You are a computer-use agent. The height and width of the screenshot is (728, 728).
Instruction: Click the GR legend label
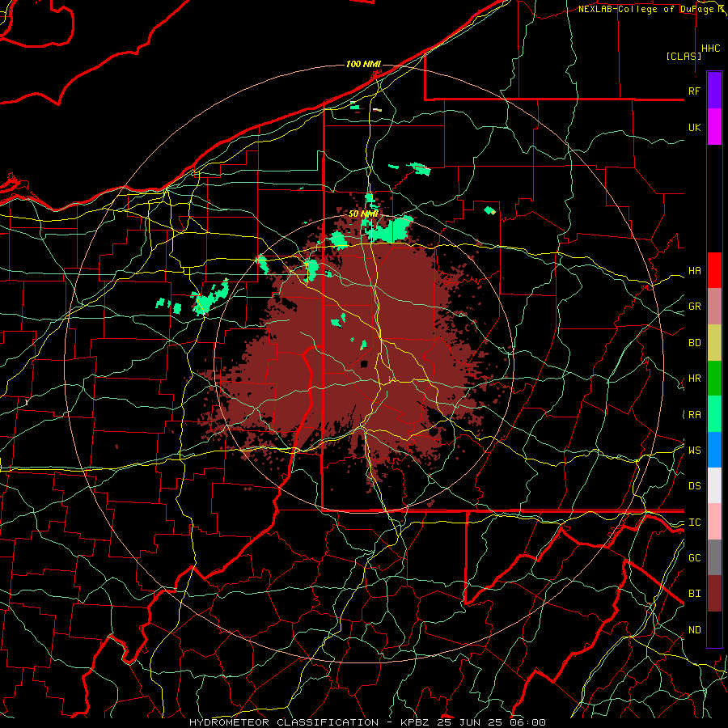coord(694,307)
